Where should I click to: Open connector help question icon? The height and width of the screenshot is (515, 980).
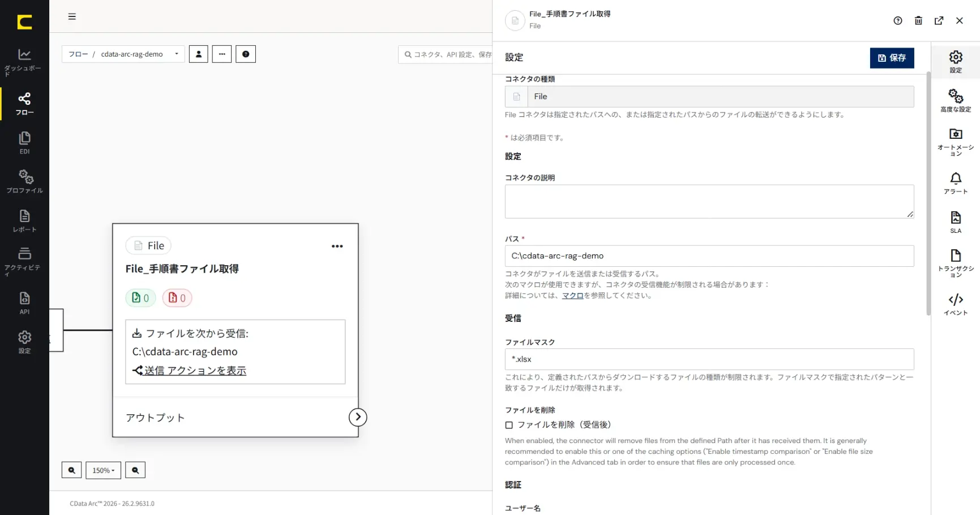[898, 21]
